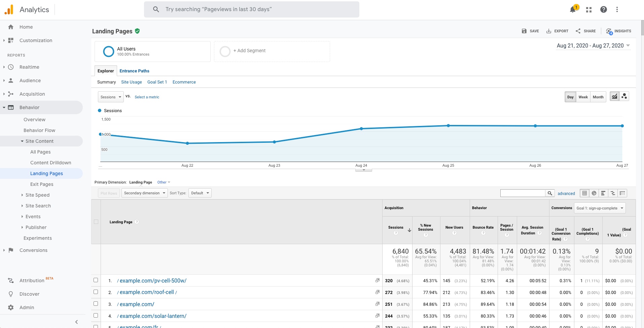Viewport: 644px width, 328px height.
Task: Switch table to comparison view
Action: tap(613, 193)
